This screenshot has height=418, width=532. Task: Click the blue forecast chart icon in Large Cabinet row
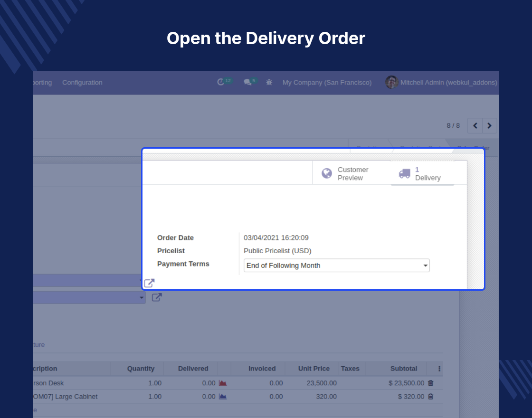coord(223,397)
